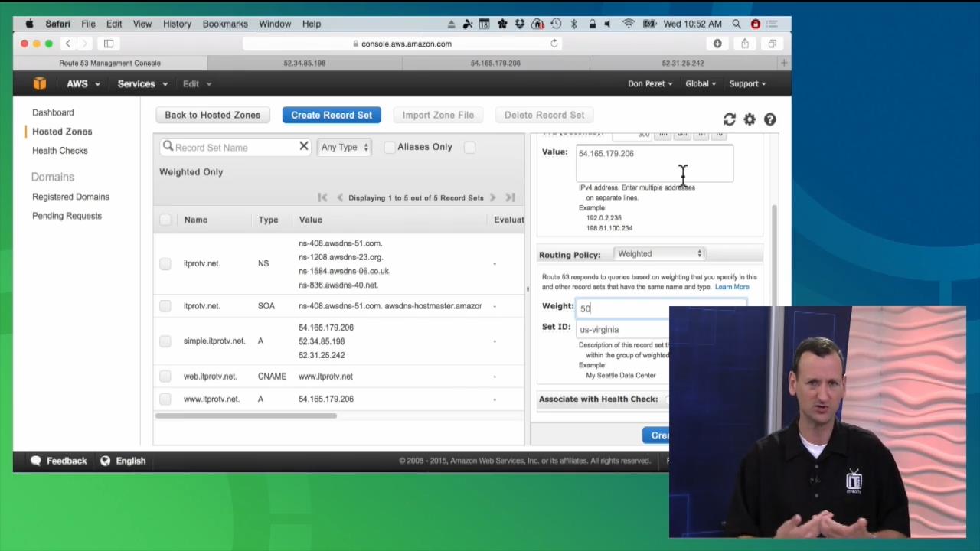Open the Support dropdown
The image size is (980, 551).
747,83
